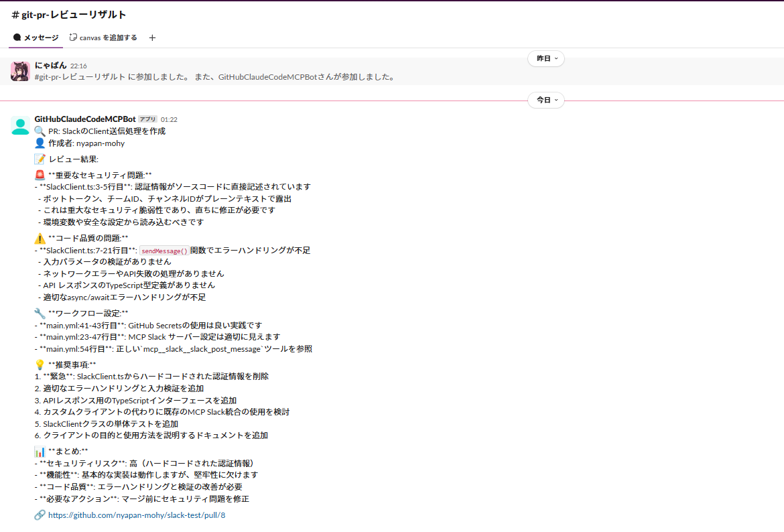
Task: Select the canvas を追加する tab
Action: pyautogui.click(x=103, y=38)
